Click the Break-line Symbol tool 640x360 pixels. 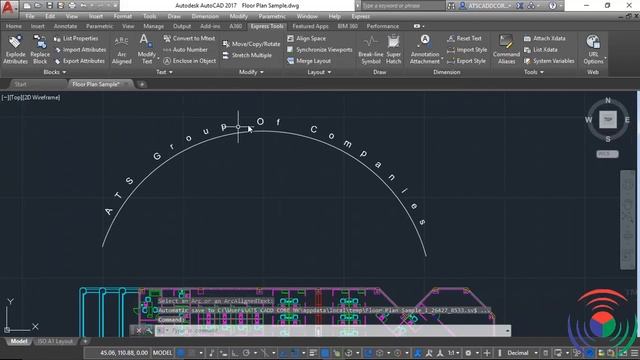(371, 50)
